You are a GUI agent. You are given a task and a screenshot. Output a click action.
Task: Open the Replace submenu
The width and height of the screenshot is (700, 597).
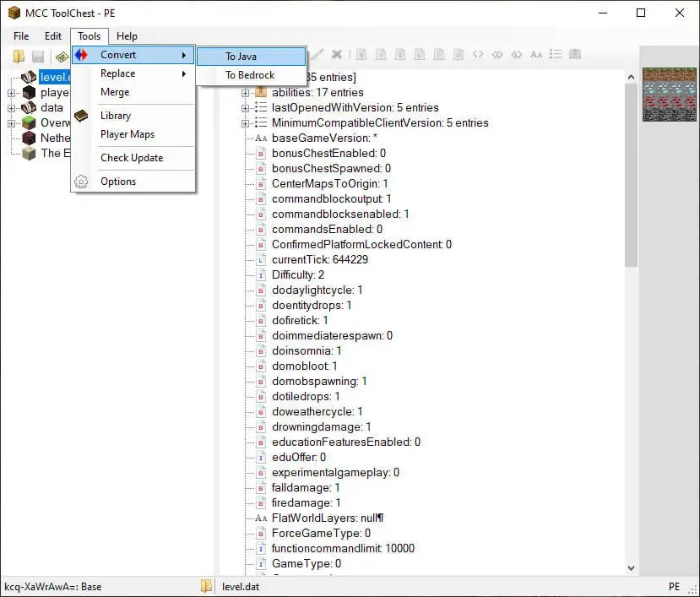[x=133, y=73]
